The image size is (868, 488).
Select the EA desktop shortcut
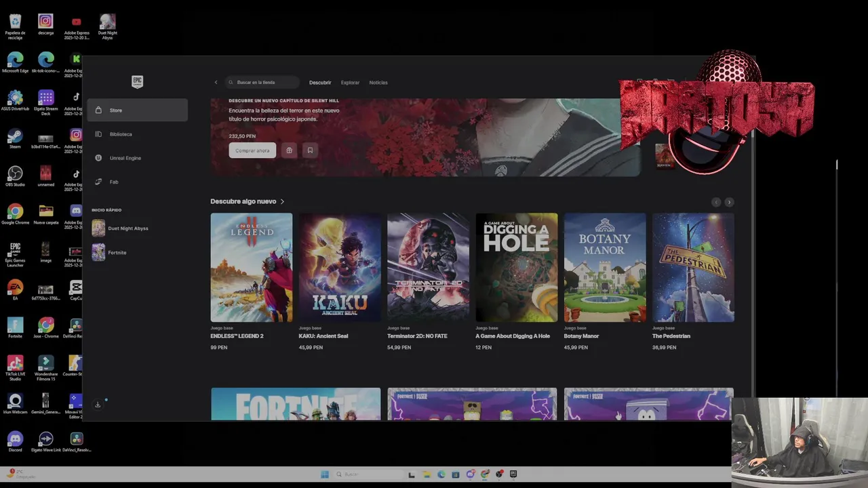click(x=15, y=291)
